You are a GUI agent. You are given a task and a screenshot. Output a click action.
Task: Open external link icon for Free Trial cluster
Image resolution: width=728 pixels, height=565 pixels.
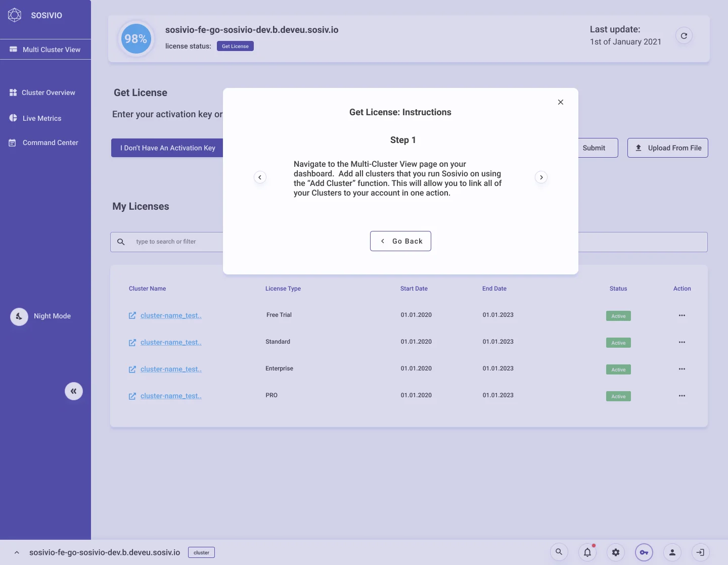tap(132, 316)
